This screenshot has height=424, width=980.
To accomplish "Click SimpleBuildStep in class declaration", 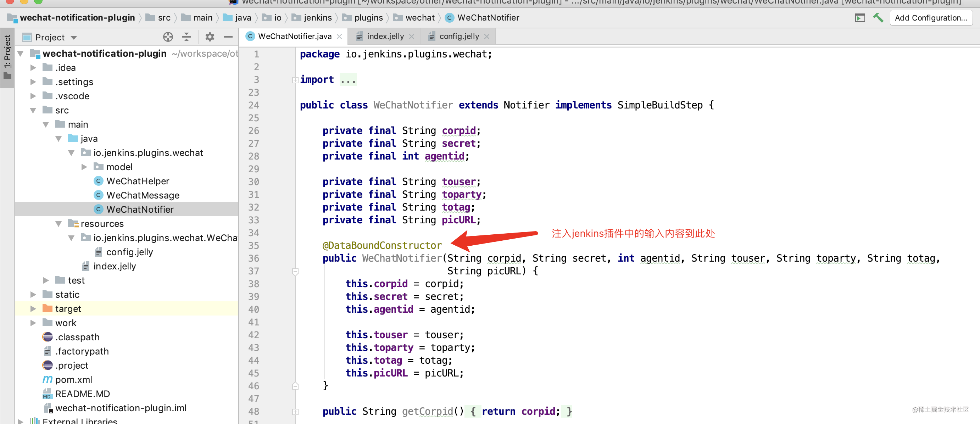I will [660, 105].
